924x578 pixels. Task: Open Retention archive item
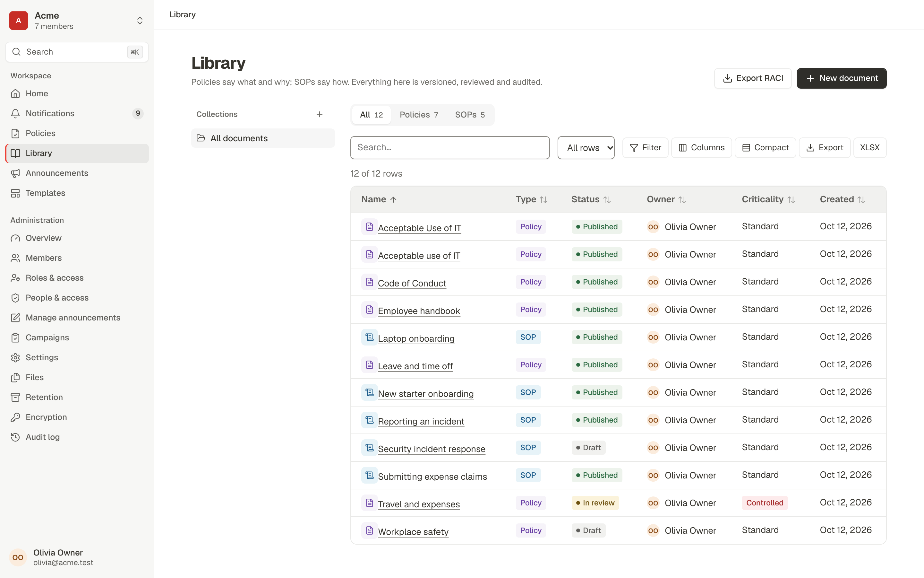click(77, 397)
